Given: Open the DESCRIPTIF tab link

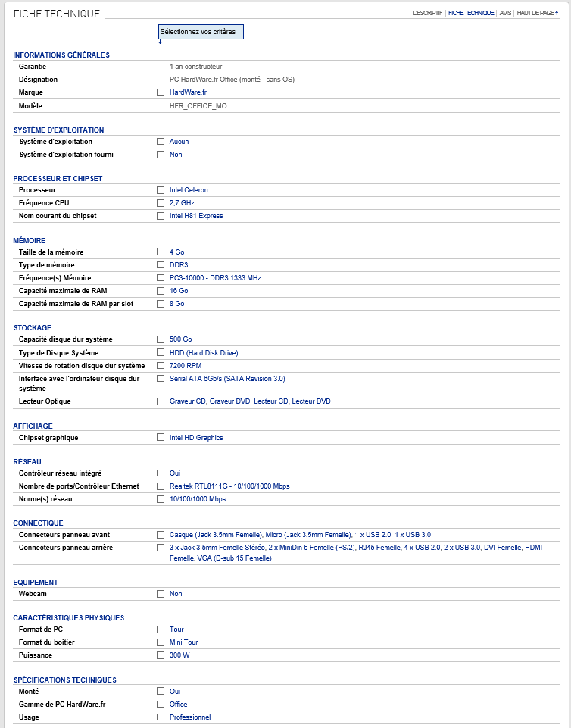Looking at the screenshot, I should (x=428, y=13).
